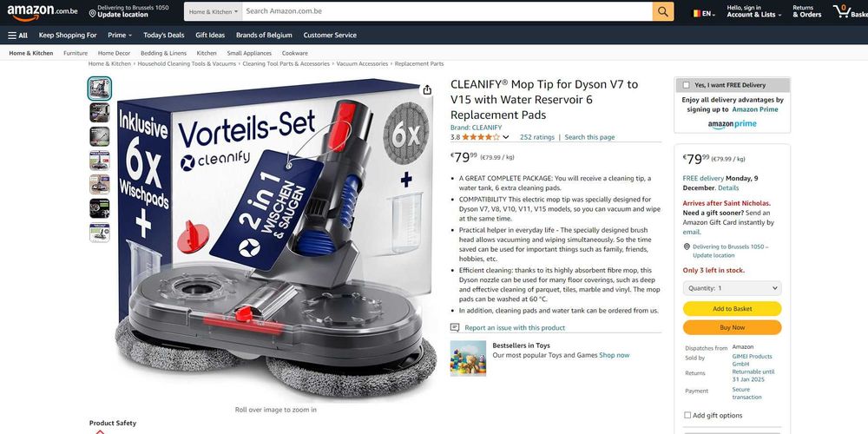The image size is (868, 434).
Task: Expand the star rating breakdown chevron
Action: coord(505,137)
